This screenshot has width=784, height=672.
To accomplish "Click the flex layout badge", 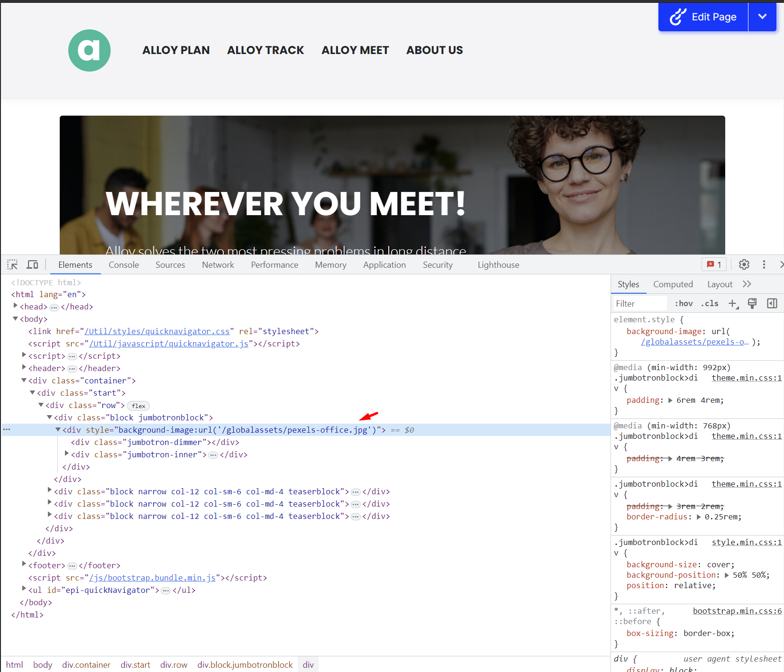I will [138, 406].
